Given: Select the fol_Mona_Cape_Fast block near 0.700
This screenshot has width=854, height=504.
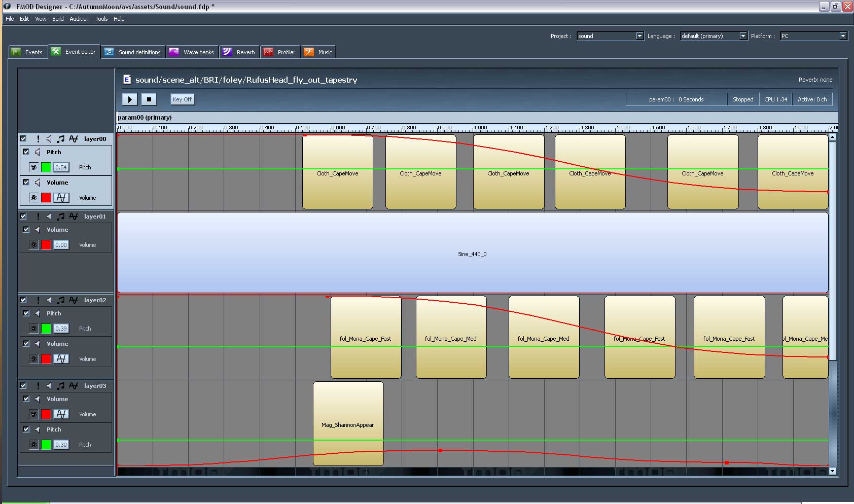Looking at the screenshot, I should pyautogui.click(x=366, y=337).
